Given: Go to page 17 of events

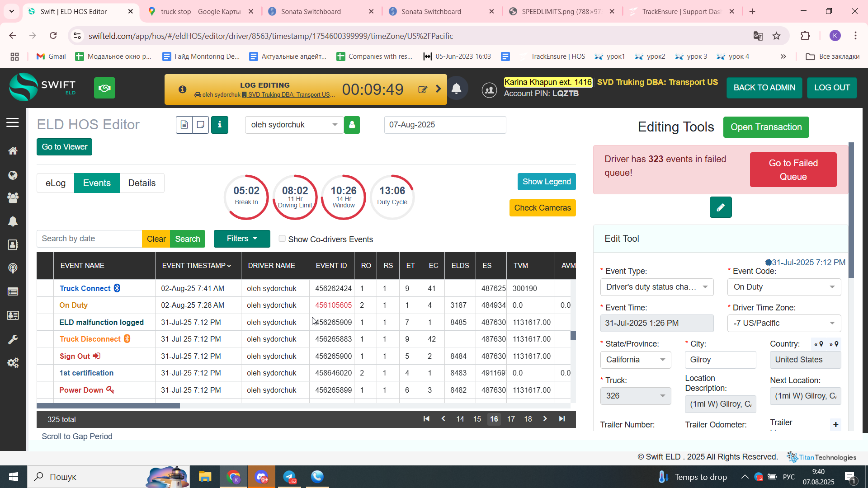Looking at the screenshot, I should (x=511, y=419).
